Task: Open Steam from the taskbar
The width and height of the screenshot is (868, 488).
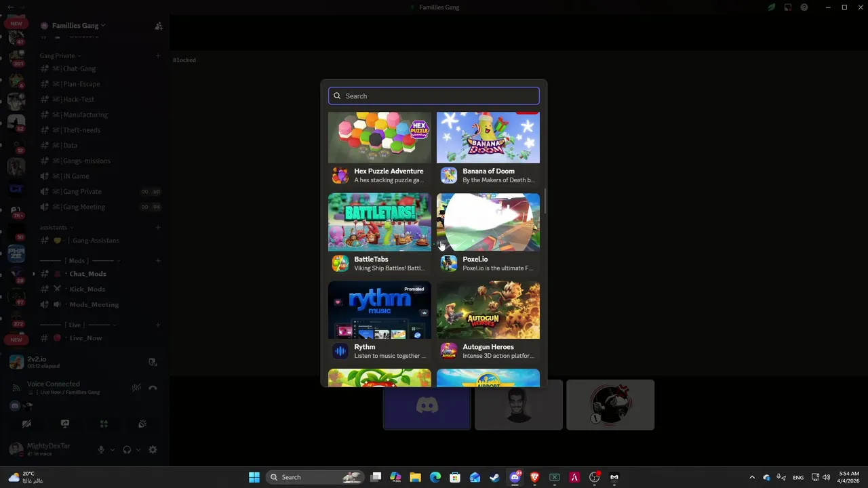Action: (495, 477)
